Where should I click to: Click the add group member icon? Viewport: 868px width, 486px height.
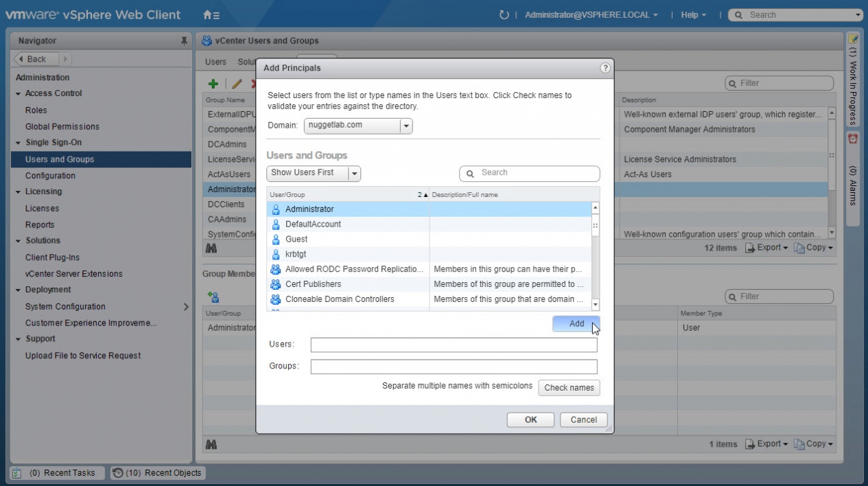click(x=213, y=297)
